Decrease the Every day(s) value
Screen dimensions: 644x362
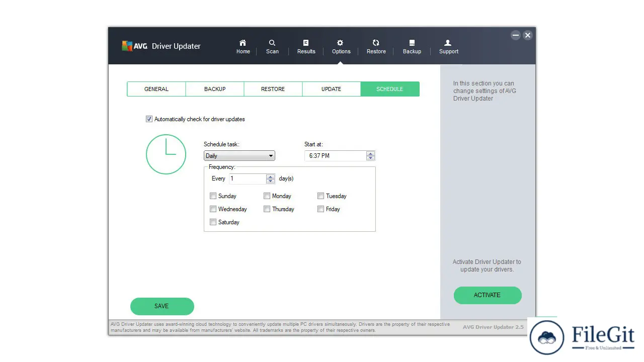271,181
